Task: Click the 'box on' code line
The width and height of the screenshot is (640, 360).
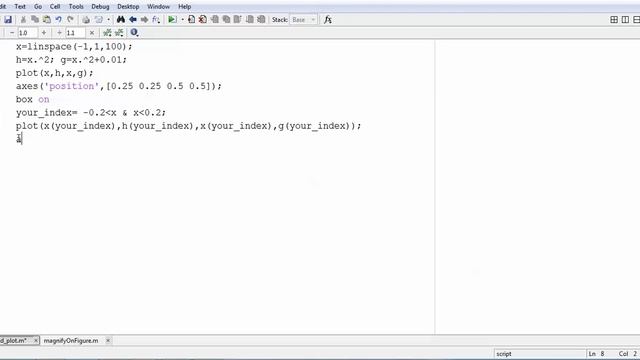Action: coord(32,100)
